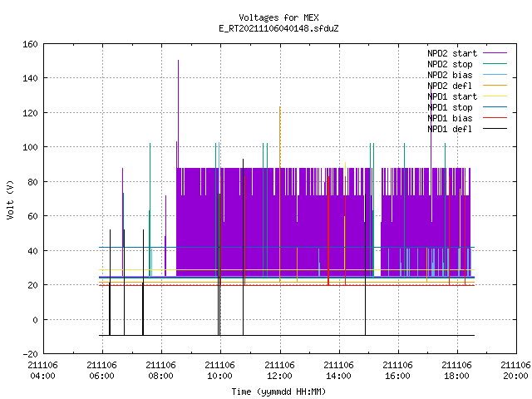Screen dimensions: 532x399
Task: Click the Time (yymmdd HH:MM) axis label
Action: pyautogui.click(x=278, y=392)
